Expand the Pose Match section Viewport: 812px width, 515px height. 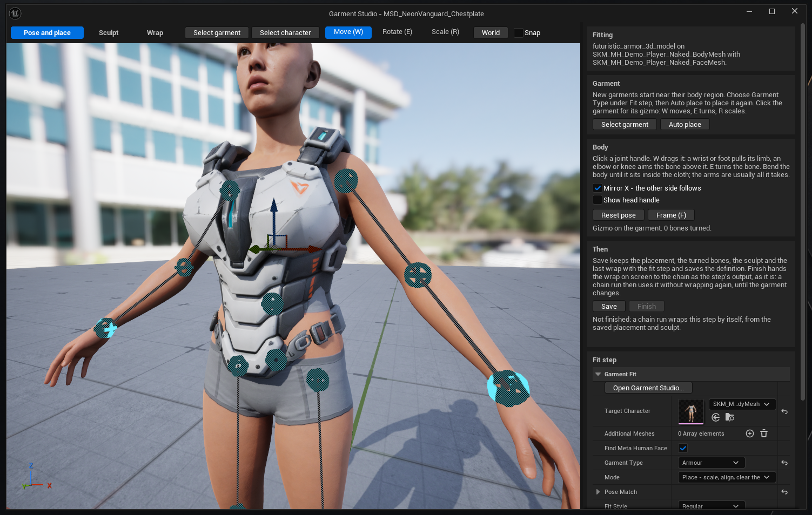coord(598,492)
